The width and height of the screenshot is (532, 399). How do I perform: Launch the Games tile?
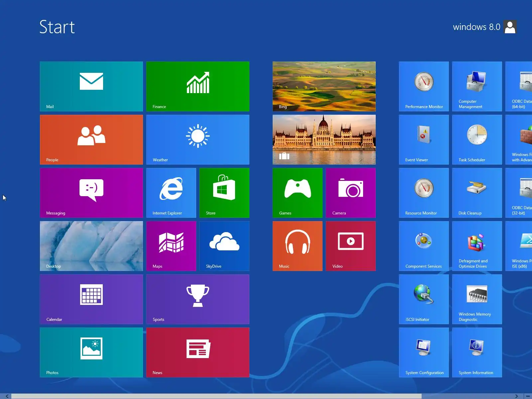[x=298, y=193]
